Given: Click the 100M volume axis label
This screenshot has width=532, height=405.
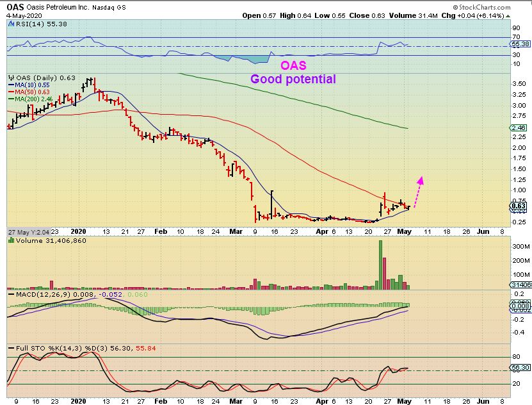Looking at the screenshot, I should coord(521,274).
